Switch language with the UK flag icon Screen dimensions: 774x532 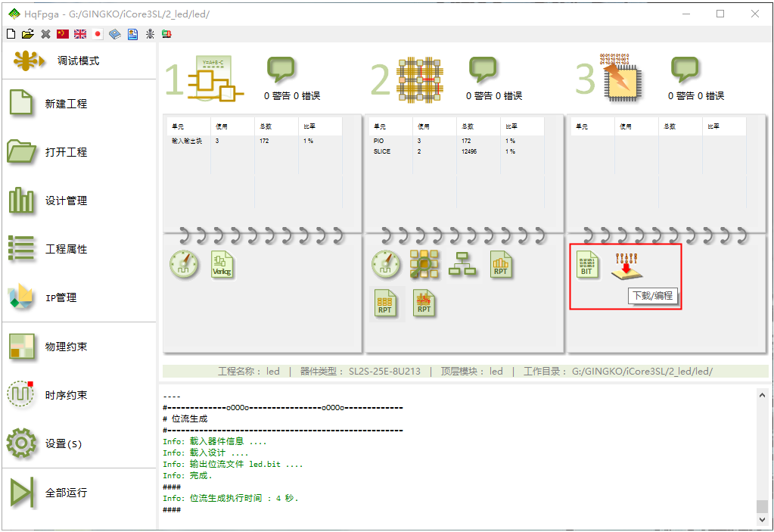[x=79, y=34]
